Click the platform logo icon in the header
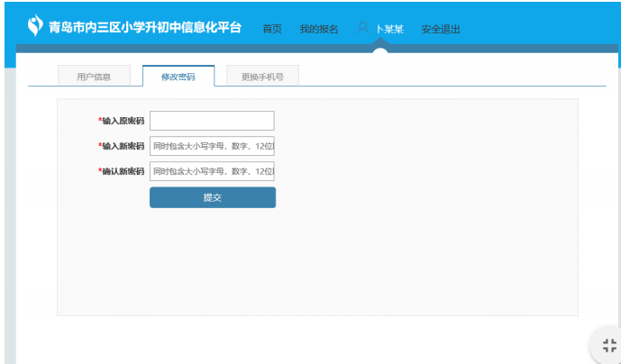Viewport: 621px width, 364px height. 35,27
